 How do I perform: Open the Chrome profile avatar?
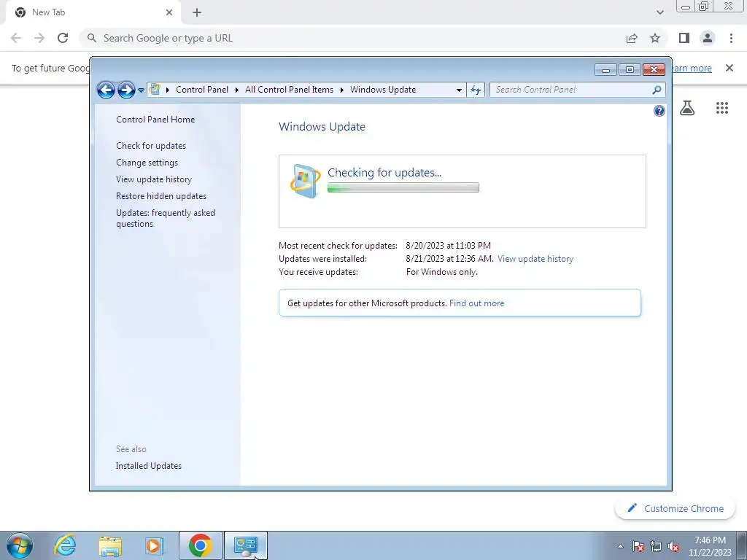click(x=708, y=38)
